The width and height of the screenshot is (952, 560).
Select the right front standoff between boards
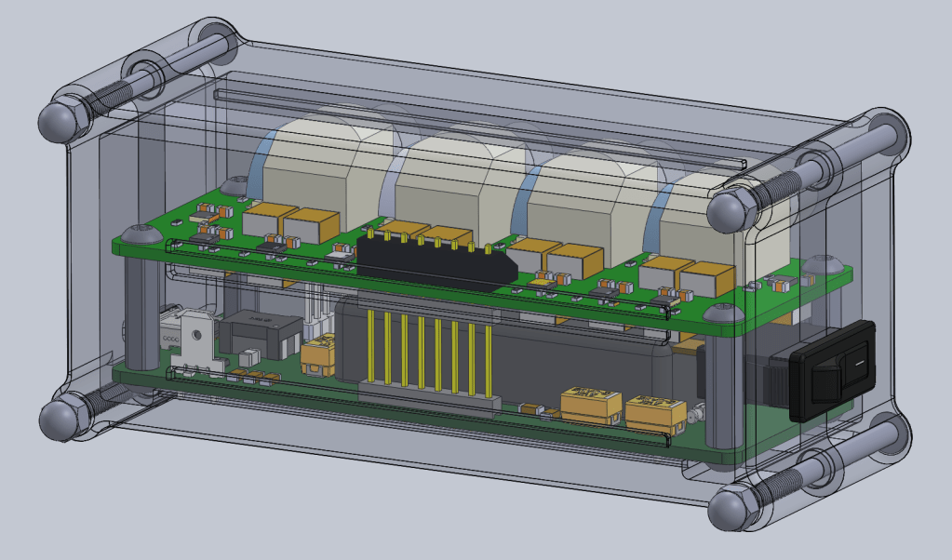[723, 391]
